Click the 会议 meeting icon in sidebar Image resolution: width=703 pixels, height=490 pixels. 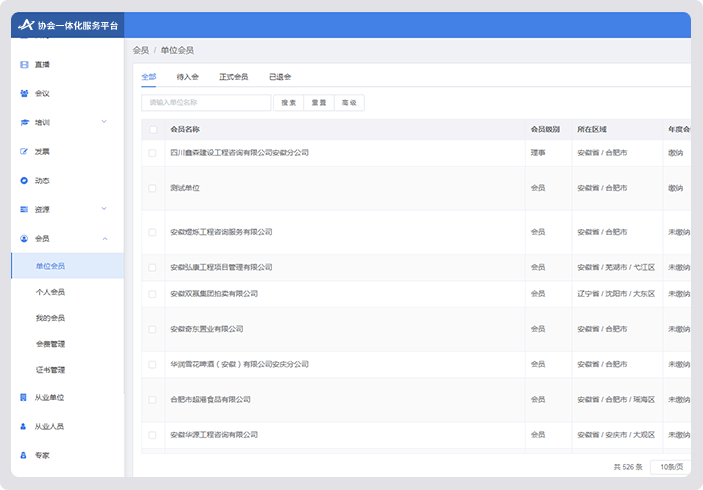click(x=24, y=93)
